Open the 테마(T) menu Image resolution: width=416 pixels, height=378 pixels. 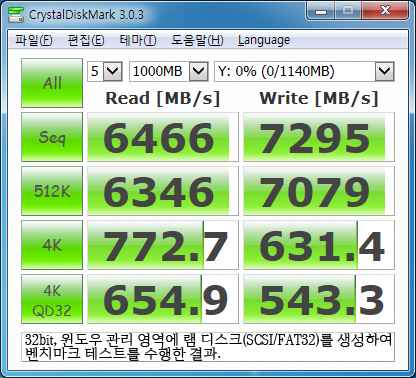[x=138, y=40]
